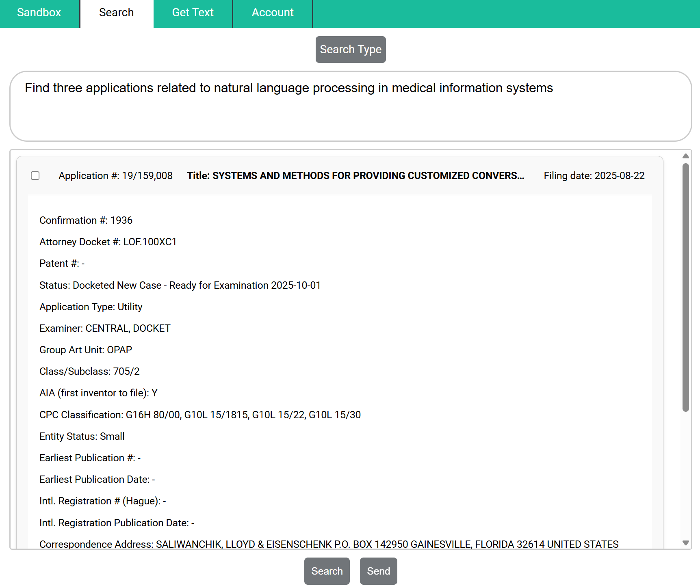700x588 pixels.
Task: Switch to the Sandbox tab
Action: click(x=39, y=13)
